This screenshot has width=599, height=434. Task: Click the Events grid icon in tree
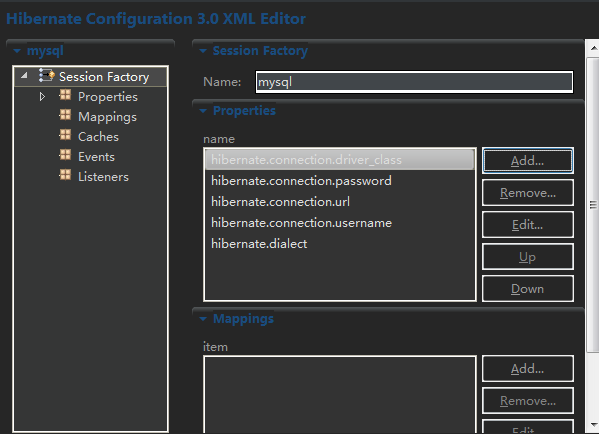point(65,155)
